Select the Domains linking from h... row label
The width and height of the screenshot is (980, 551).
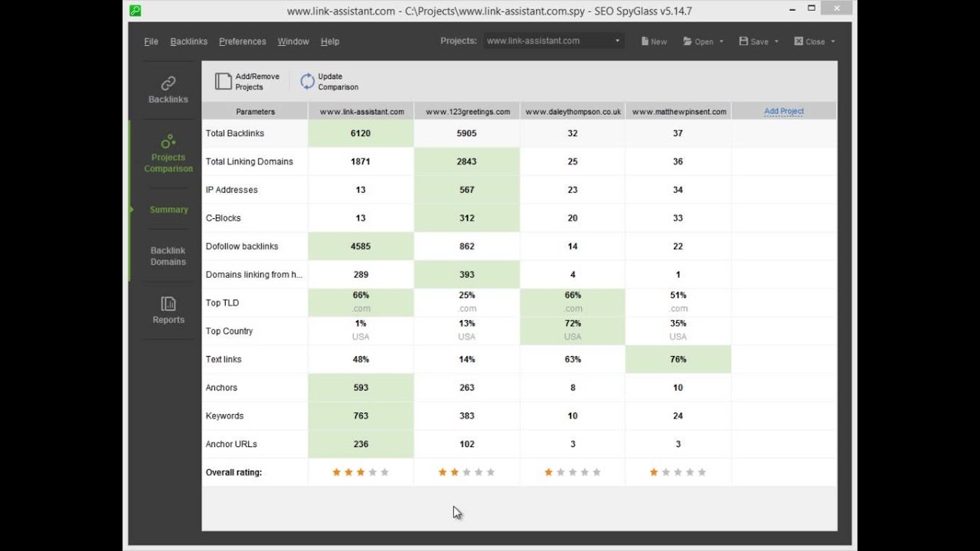254,275
